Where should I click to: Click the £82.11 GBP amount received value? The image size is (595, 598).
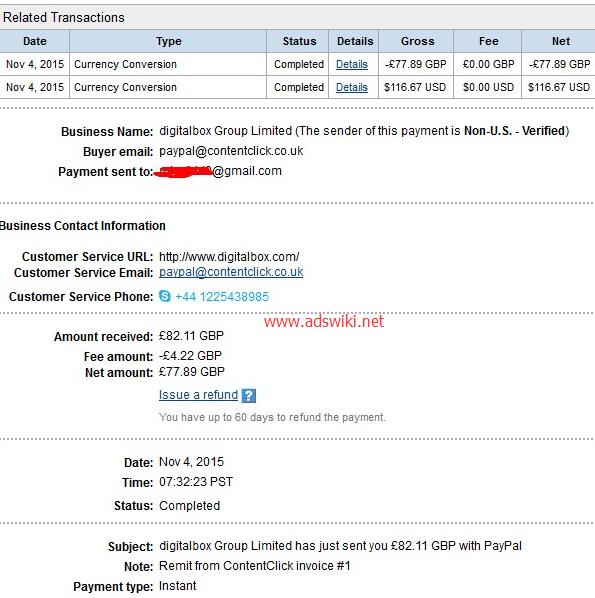191,336
